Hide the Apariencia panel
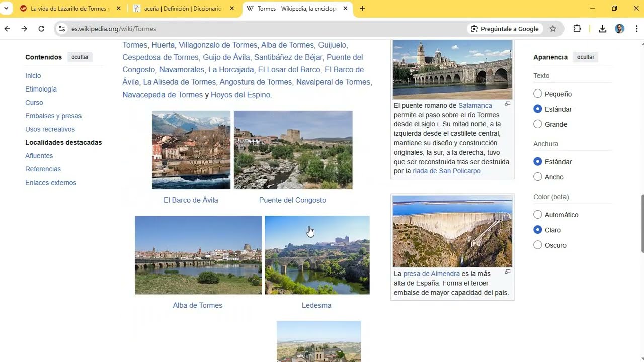The image size is (644, 362). [586, 57]
